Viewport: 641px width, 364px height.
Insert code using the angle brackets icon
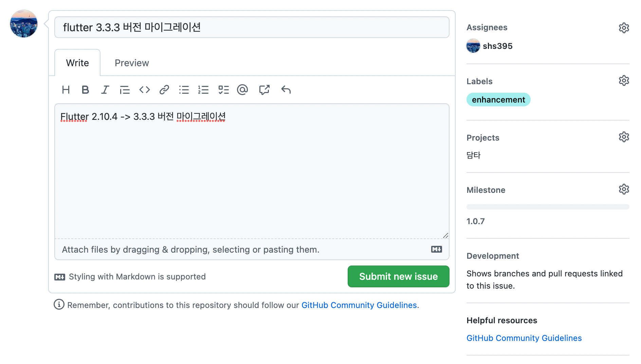(145, 90)
